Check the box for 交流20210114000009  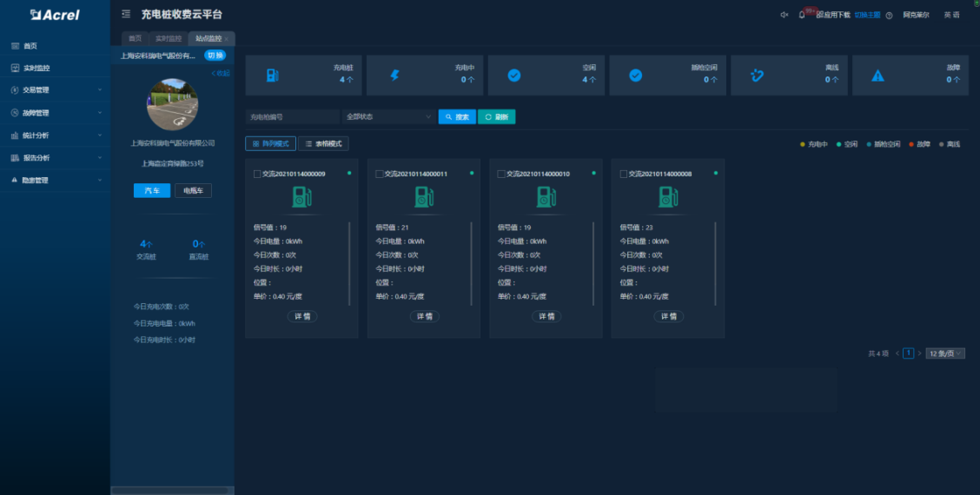(x=257, y=174)
